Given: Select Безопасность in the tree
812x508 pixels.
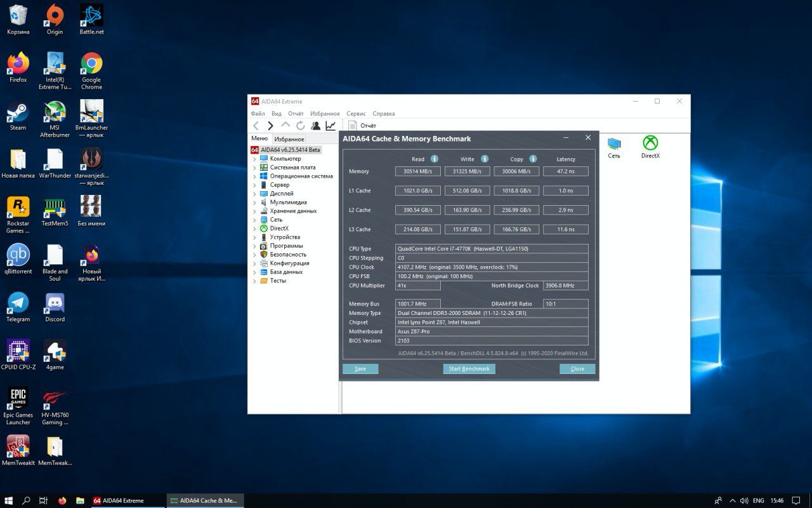Looking at the screenshot, I should [x=289, y=255].
